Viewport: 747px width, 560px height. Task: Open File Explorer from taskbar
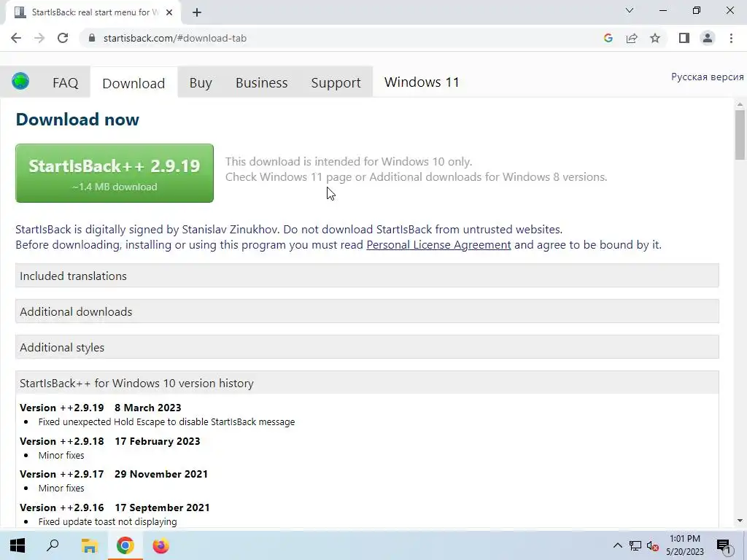point(89,545)
